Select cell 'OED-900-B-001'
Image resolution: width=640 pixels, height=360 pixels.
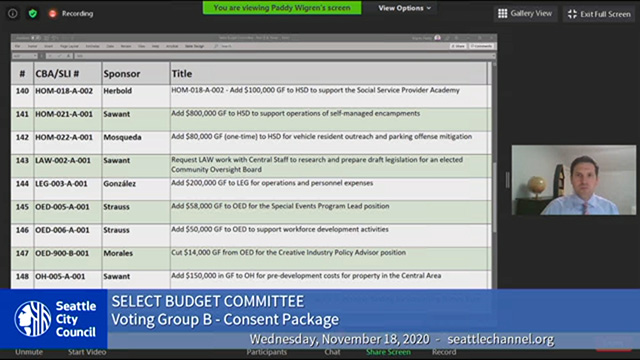68,259
